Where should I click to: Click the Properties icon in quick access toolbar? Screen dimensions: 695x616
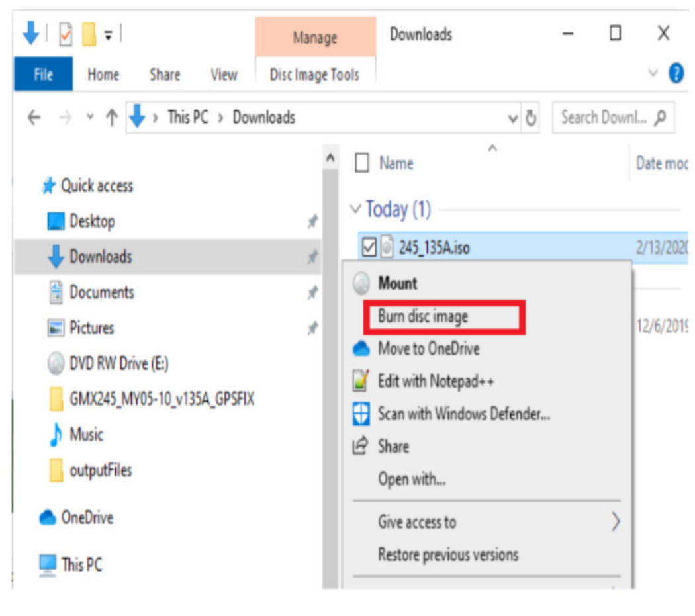point(65,34)
